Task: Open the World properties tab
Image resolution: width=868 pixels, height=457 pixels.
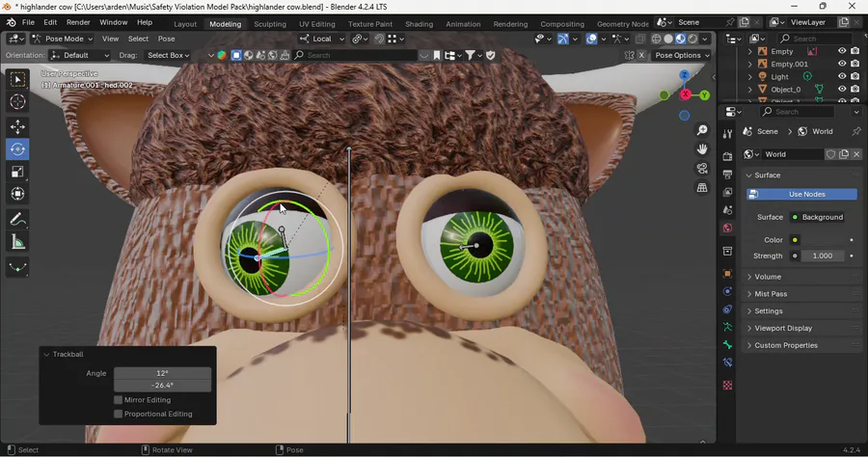Action: [727, 228]
